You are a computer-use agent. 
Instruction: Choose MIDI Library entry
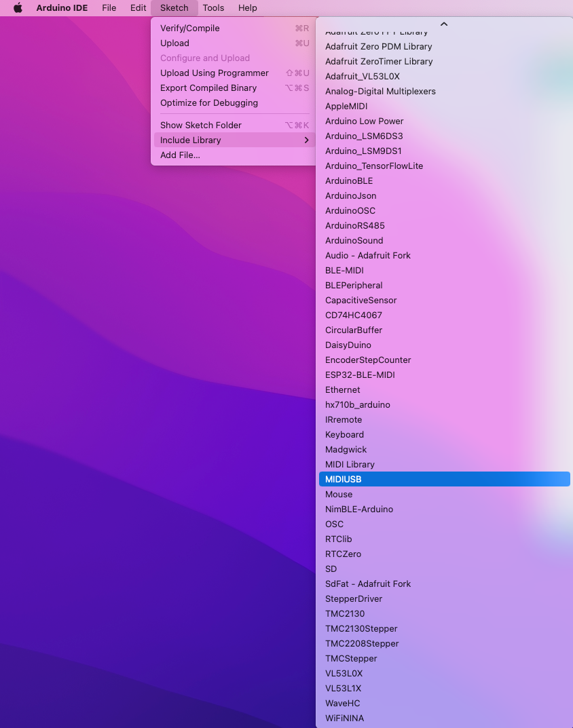[x=445, y=464]
